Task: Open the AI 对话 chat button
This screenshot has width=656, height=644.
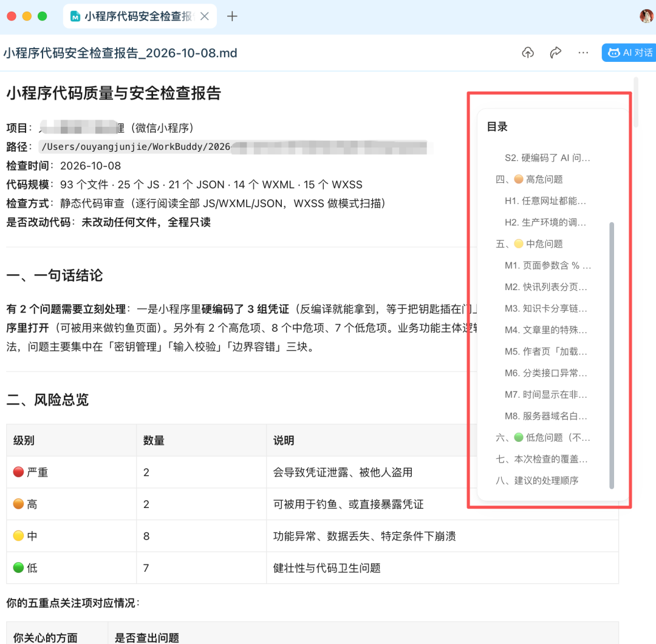Action: (629, 53)
